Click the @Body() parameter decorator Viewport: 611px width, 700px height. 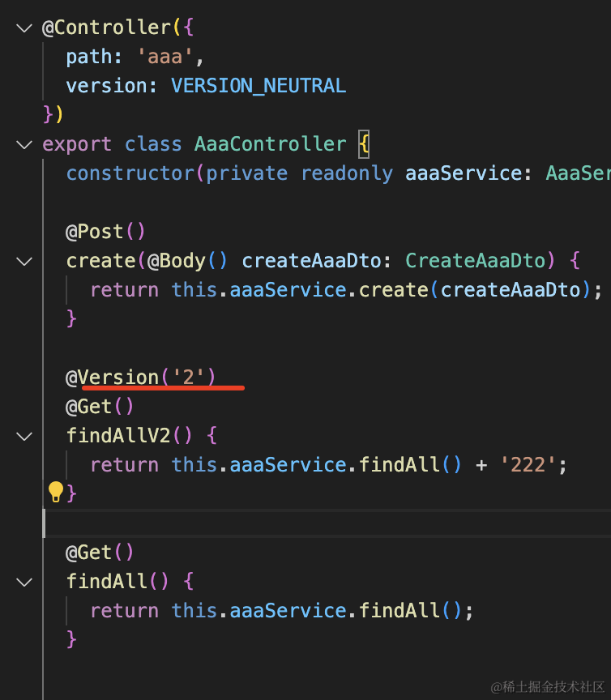point(187,261)
